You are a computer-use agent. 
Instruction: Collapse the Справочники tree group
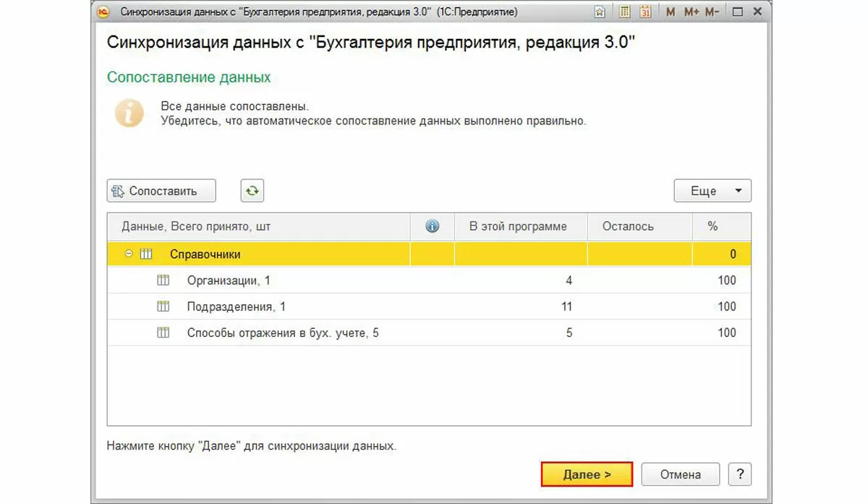[129, 255]
